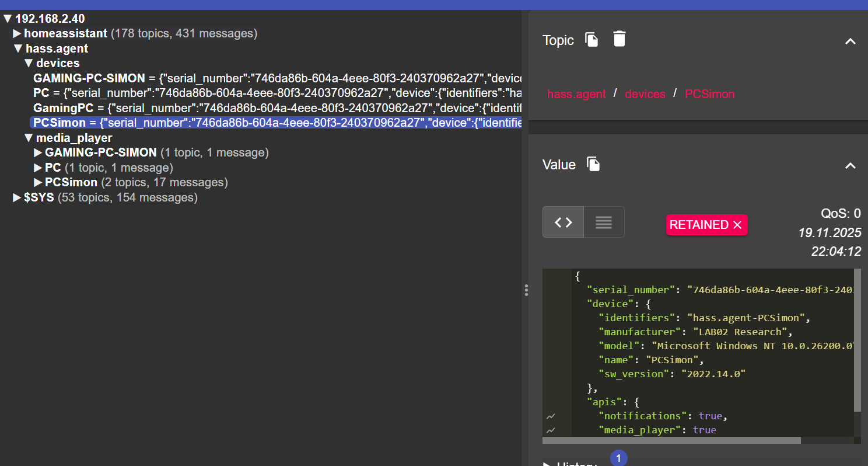868x466 pixels.
Task: Click the date 19.11.2025
Action: point(829,232)
